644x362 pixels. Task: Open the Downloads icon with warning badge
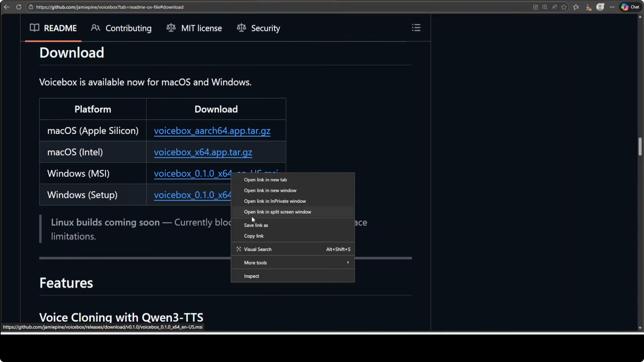point(588,7)
